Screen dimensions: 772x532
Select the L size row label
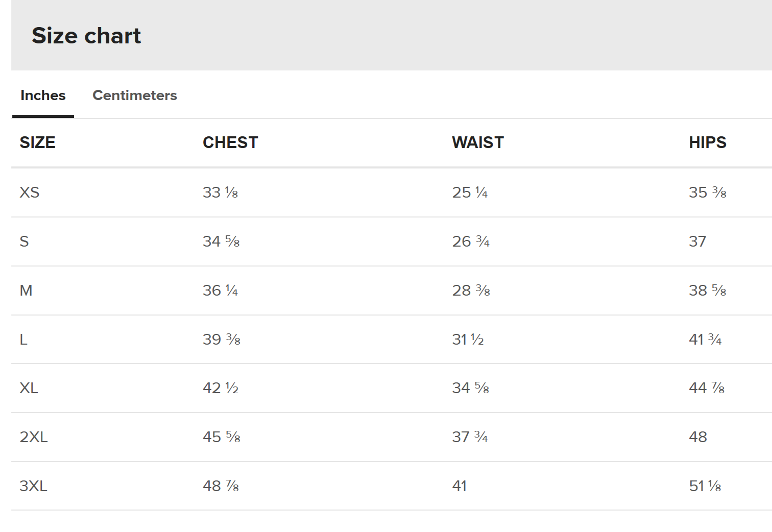click(x=23, y=340)
